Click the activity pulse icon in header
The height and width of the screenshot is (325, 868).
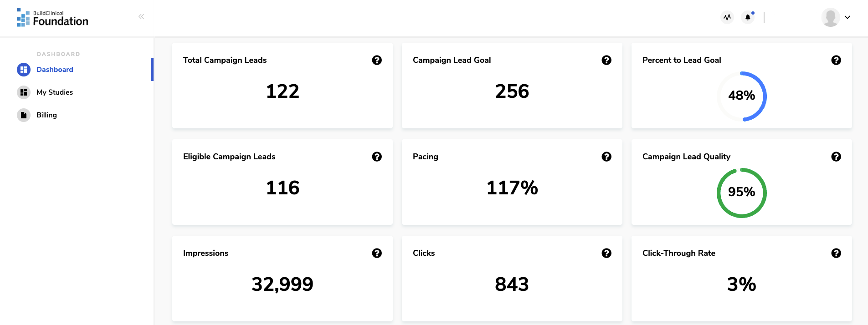(x=727, y=17)
